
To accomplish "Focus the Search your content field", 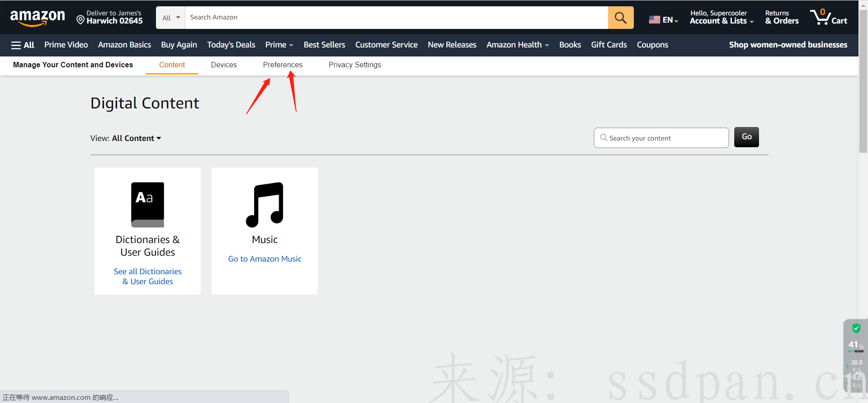I will (661, 138).
